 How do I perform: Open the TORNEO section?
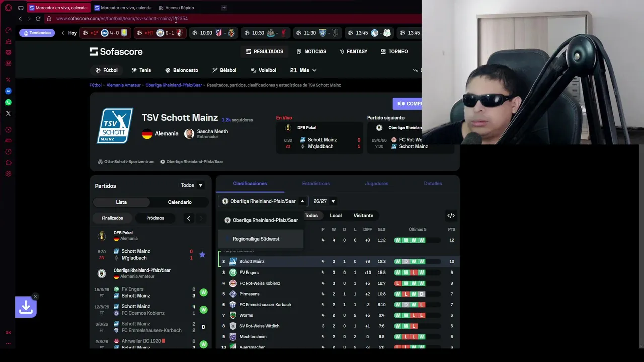coord(394,51)
